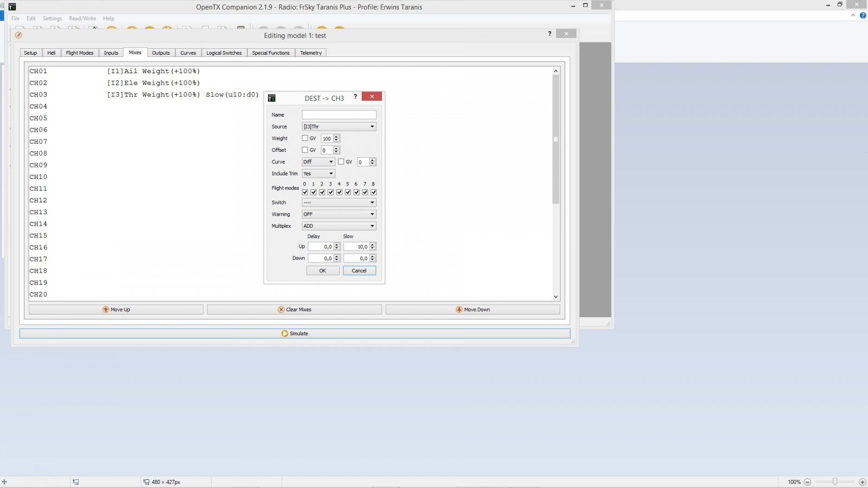
Task: Click the OpenTX icon in the DEST -> CH3 dialog title
Action: (272, 98)
